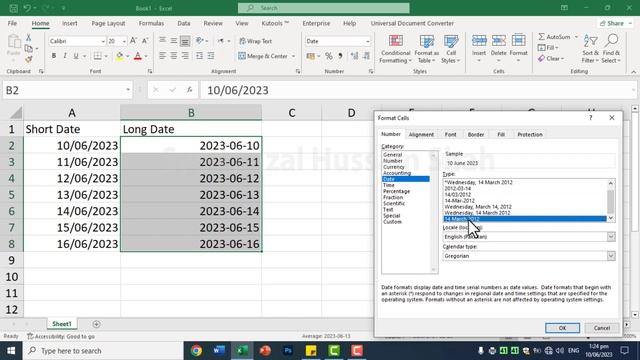Click the Wrap Text button

[256, 41]
